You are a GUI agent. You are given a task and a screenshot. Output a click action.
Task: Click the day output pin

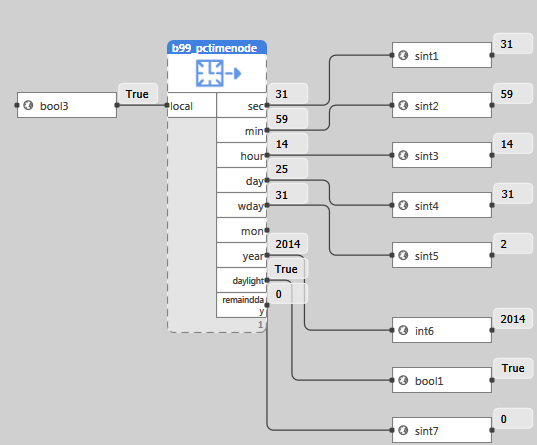267,180
